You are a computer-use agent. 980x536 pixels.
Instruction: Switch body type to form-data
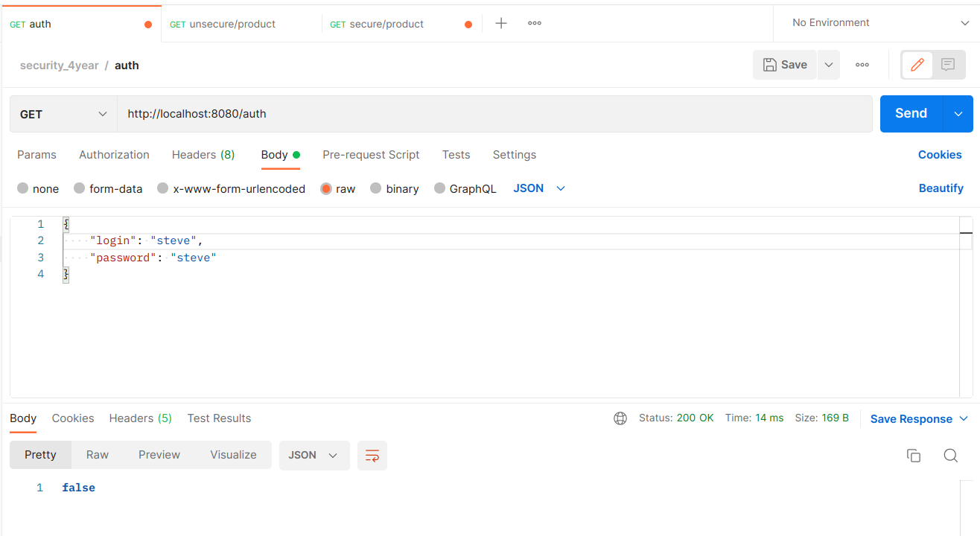click(x=108, y=188)
